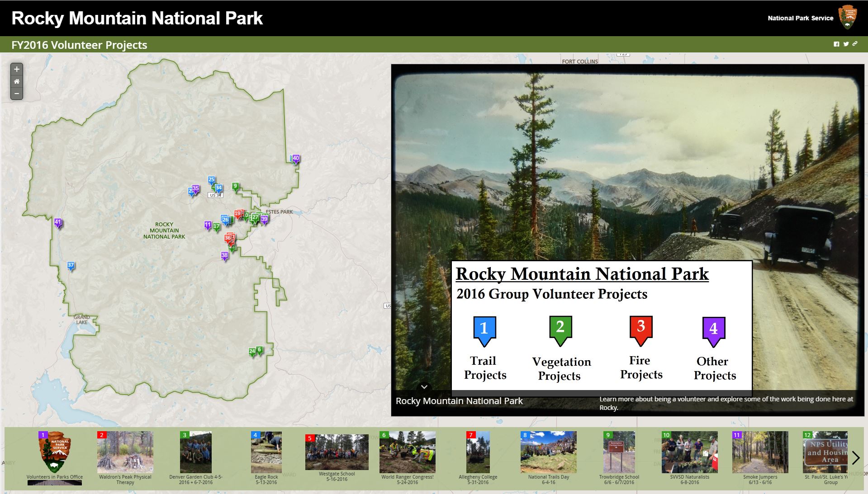Select purple map marker 39
Screen dimensions: 868x494
tap(264, 219)
